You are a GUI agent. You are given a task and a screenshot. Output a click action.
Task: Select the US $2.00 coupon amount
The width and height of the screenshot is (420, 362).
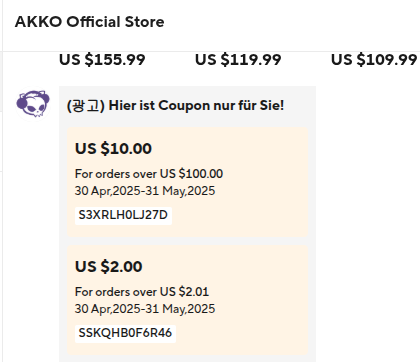(109, 266)
